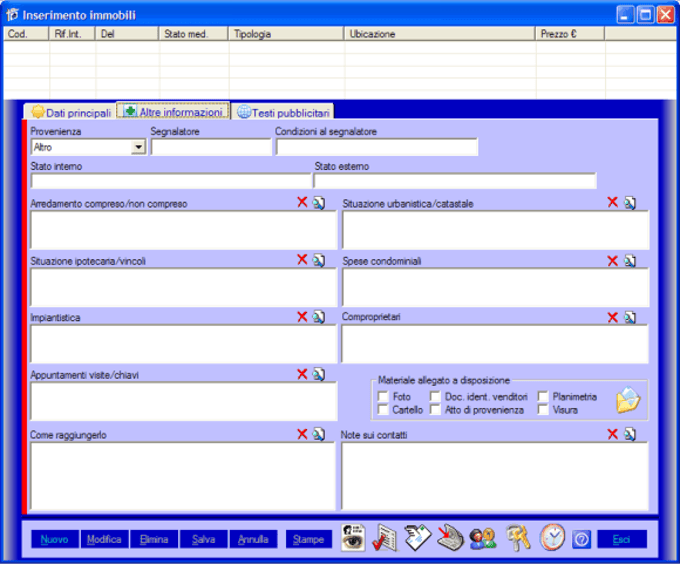Viewport: 680px width, 564px height.
Task: Sort by the Tipologia column header
Action: coord(286,34)
